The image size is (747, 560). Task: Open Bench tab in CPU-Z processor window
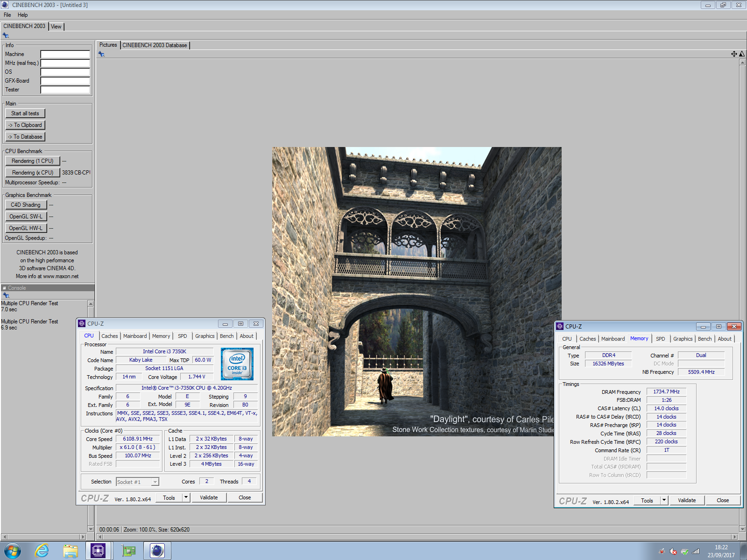(x=227, y=336)
